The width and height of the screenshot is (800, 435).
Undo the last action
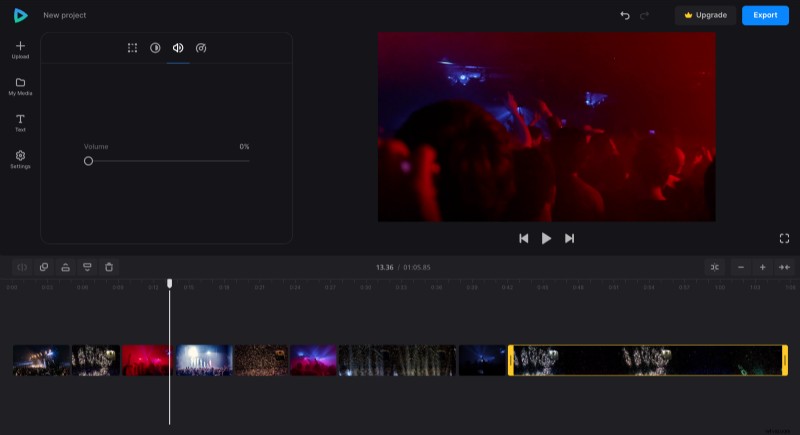(624, 15)
